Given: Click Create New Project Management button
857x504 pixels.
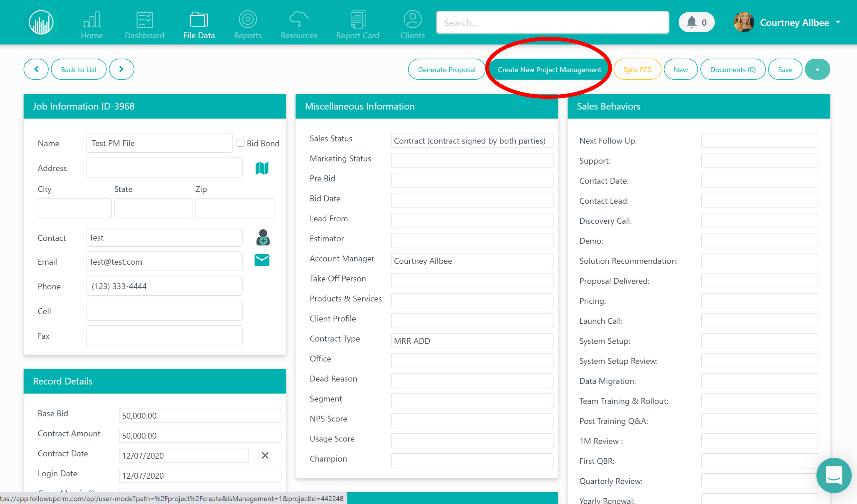Looking at the screenshot, I should (549, 69).
